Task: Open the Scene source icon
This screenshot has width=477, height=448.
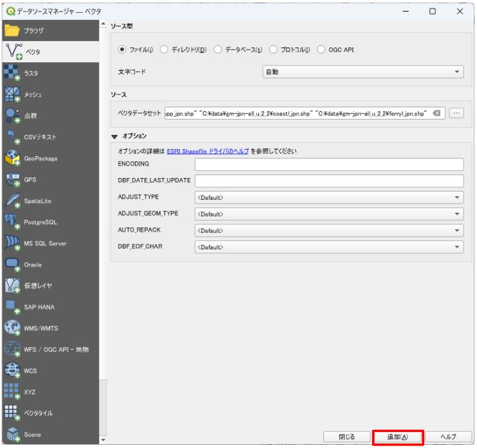Action: coord(13,435)
